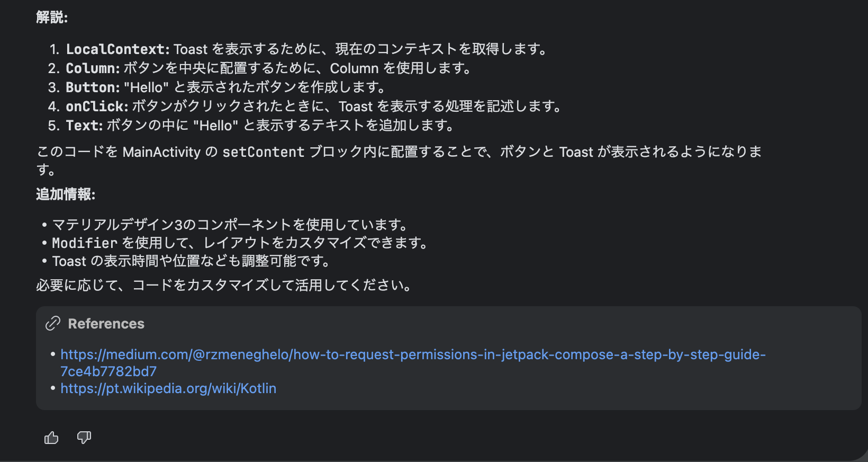Click the bold Column: code term
Screen dimensions: 868x462
(93, 68)
